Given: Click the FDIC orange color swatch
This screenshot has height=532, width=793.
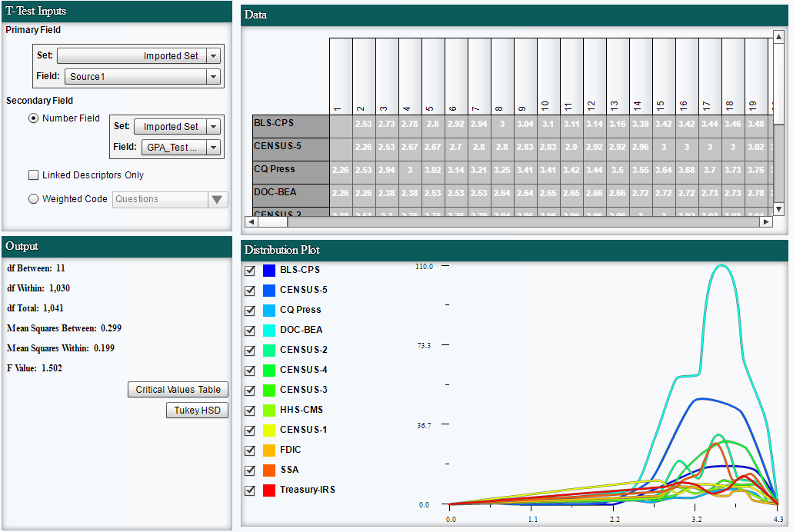Looking at the screenshot, I should [269, 450].
